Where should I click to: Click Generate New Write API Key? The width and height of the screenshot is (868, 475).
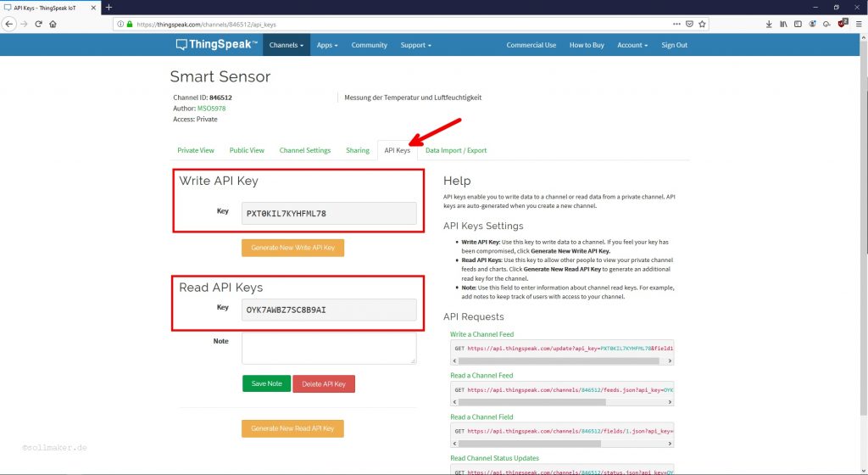click(292, 248)
